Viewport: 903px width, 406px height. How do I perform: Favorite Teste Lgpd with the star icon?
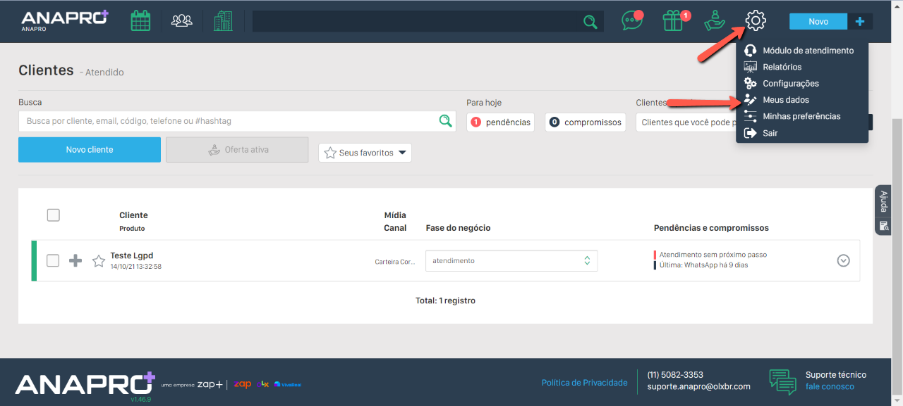(x=98, y=261)
